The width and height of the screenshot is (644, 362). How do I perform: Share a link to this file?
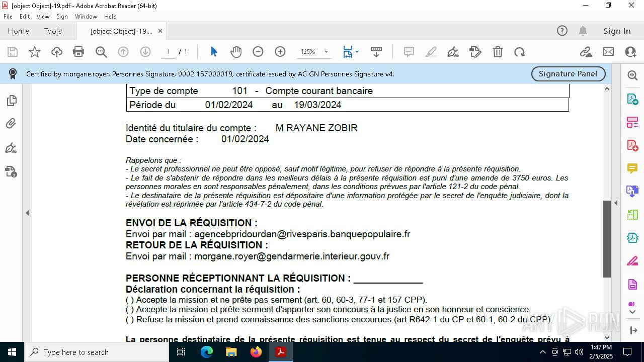(586, 52)
